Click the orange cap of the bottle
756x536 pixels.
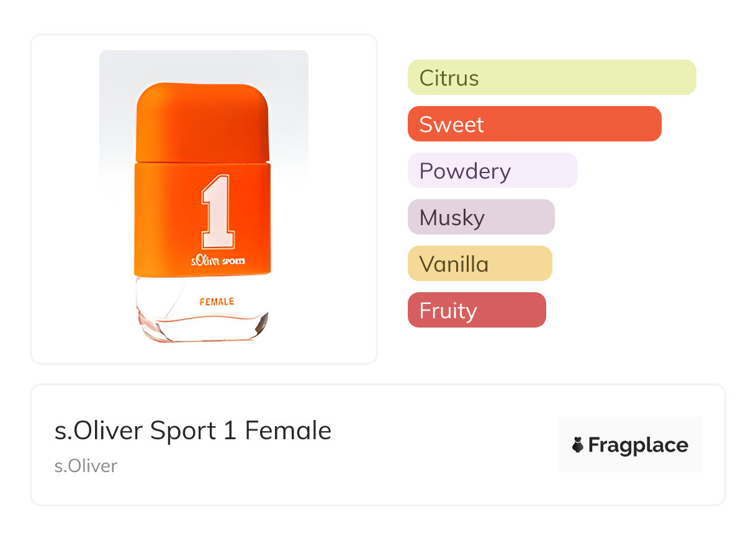point(202,122)
